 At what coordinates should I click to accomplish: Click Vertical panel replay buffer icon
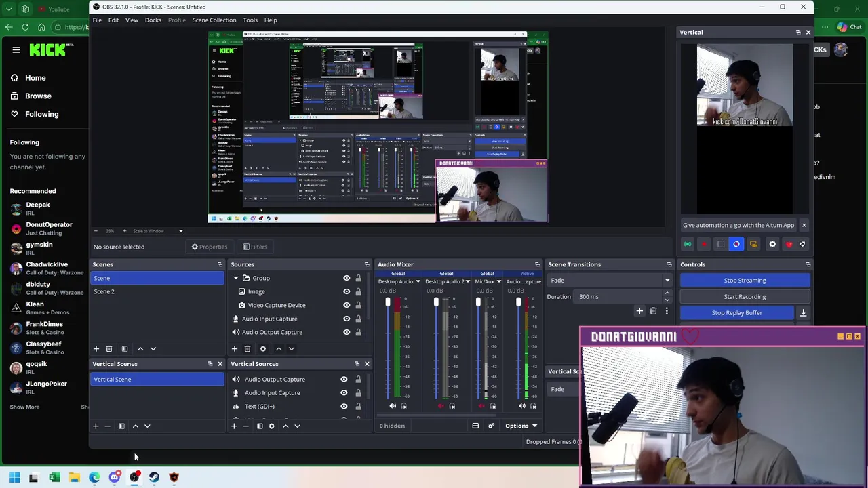point(736,244)
